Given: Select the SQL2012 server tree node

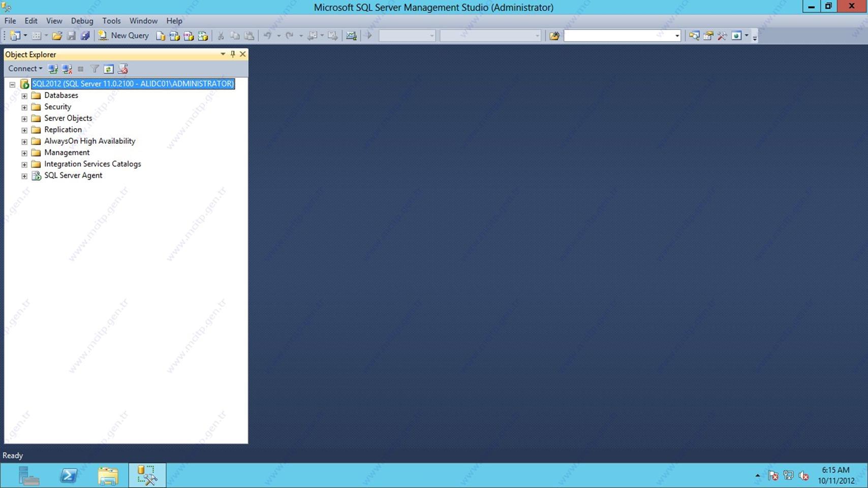Looking at the screenshot, I should click(x=133, y=84).
